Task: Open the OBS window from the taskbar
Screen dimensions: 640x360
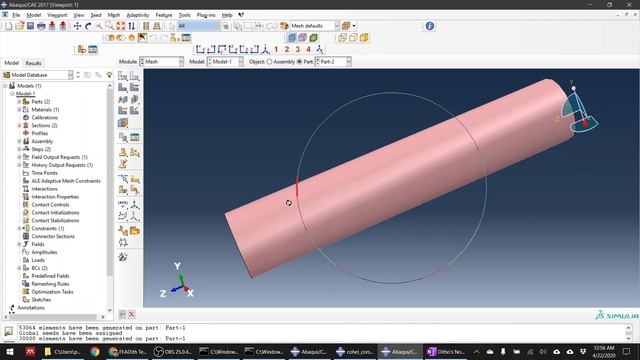Action: [x=173, y=351]
